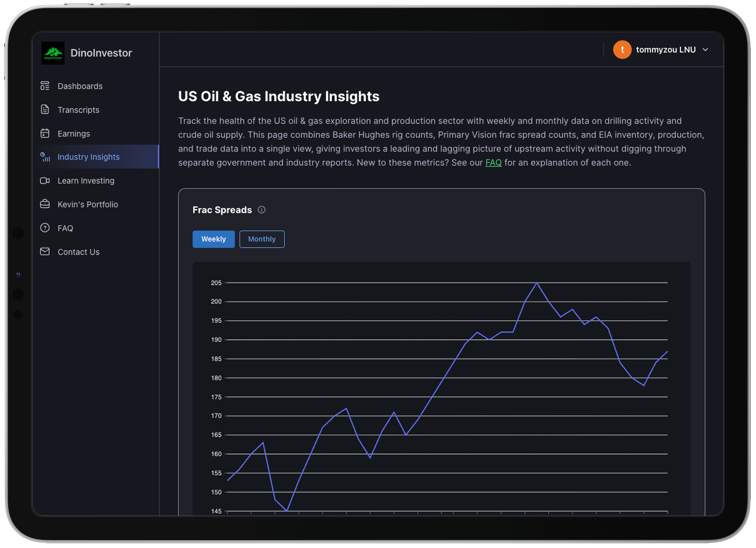Click the chart peak near 205
Screen dimensions: 756x548
[x=537, y=283]
